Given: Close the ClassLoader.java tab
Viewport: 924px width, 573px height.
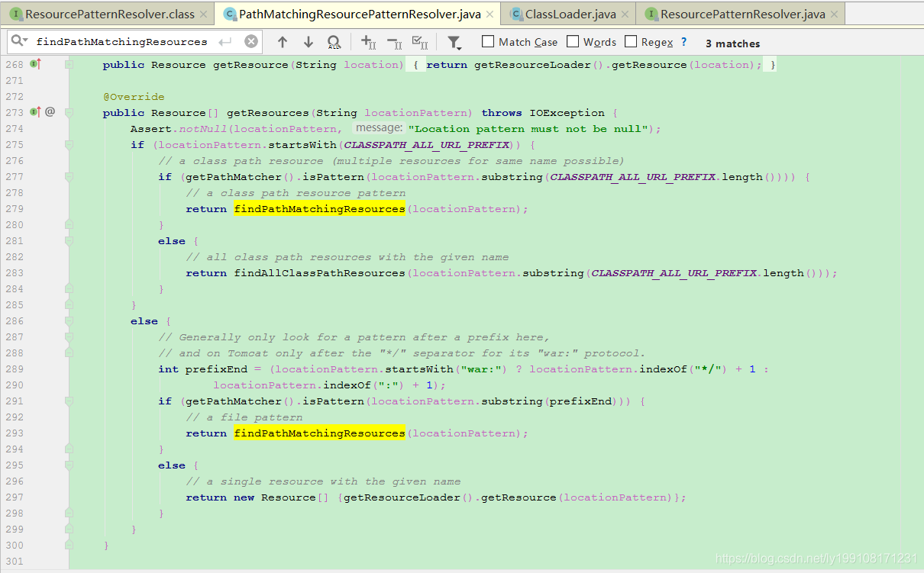Looking at the screenshot, I should click(625, 14).
